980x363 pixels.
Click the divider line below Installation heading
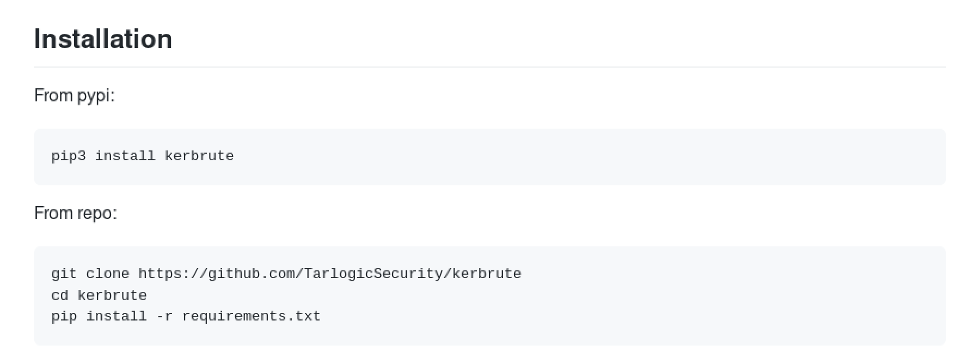pos(490,67)
